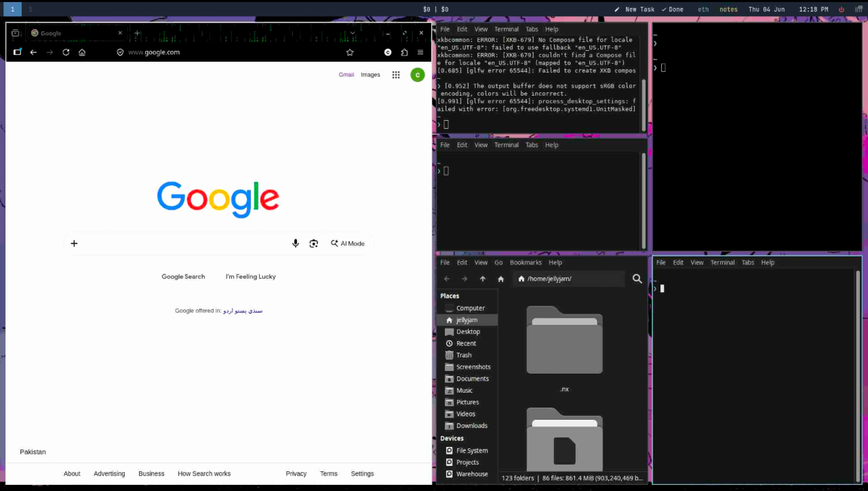
Task: Click I'm Feeling Lucky button
Action: tap(251, 276)
